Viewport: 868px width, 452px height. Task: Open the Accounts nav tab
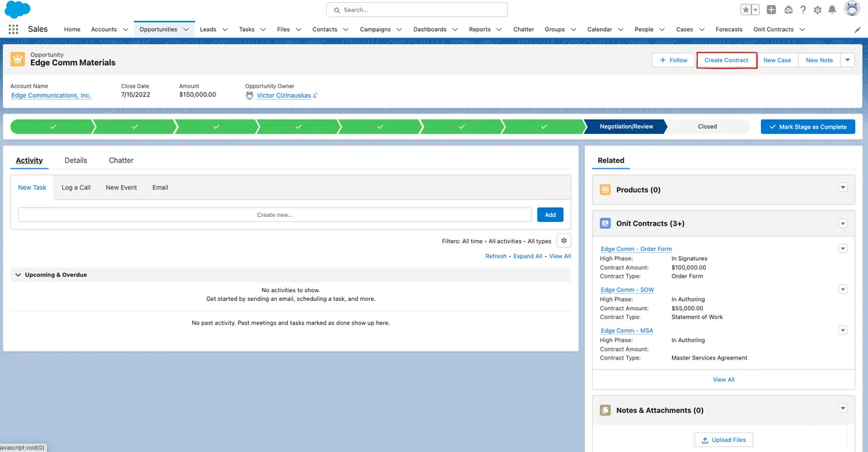[x=103, y=30]
